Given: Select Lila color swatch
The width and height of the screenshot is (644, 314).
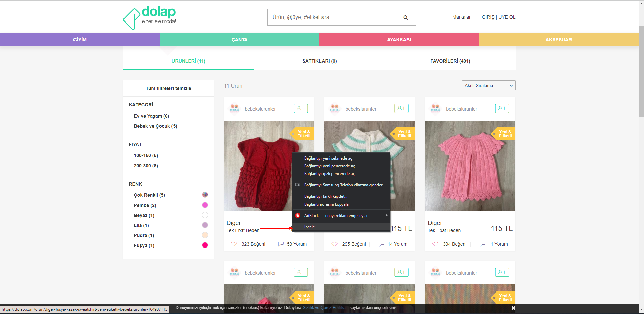Looking at the screenshot, I should coord(205,225).
